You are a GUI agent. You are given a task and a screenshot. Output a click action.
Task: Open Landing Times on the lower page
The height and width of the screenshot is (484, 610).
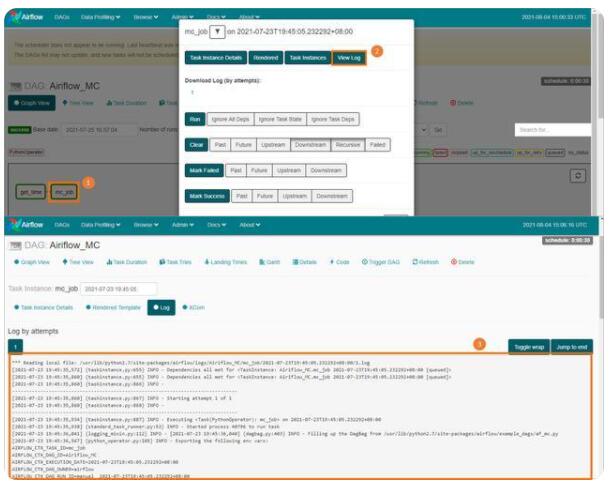(x=226, y=262)
